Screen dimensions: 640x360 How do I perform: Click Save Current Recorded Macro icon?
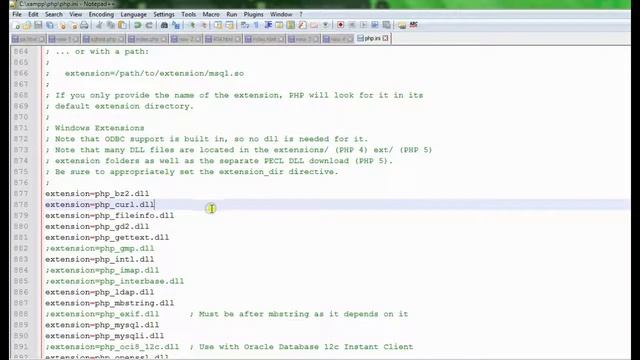(386, 25)
